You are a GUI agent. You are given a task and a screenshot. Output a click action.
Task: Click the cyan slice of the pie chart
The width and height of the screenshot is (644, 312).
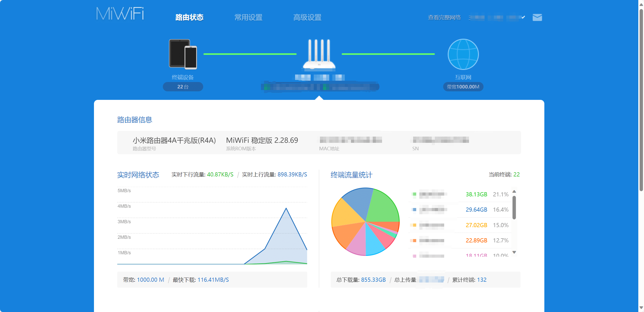(x=374, y=242)
